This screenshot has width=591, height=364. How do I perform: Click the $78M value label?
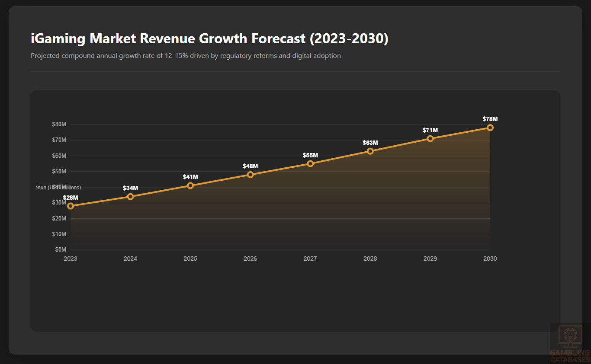click(x=490, y=119)
